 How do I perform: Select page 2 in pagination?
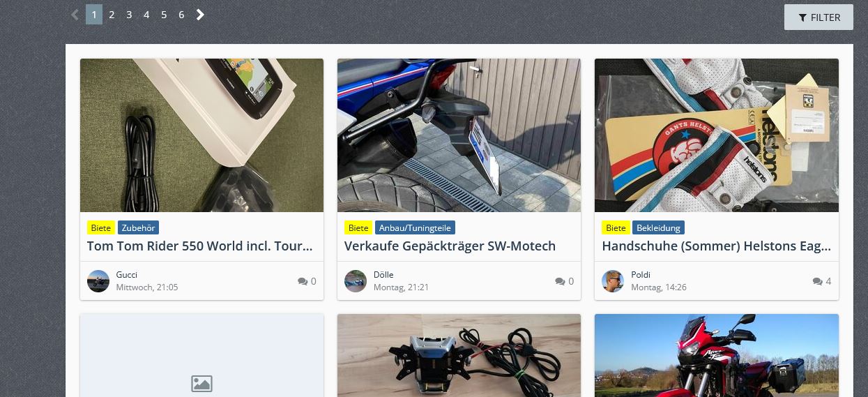point(112,15)
